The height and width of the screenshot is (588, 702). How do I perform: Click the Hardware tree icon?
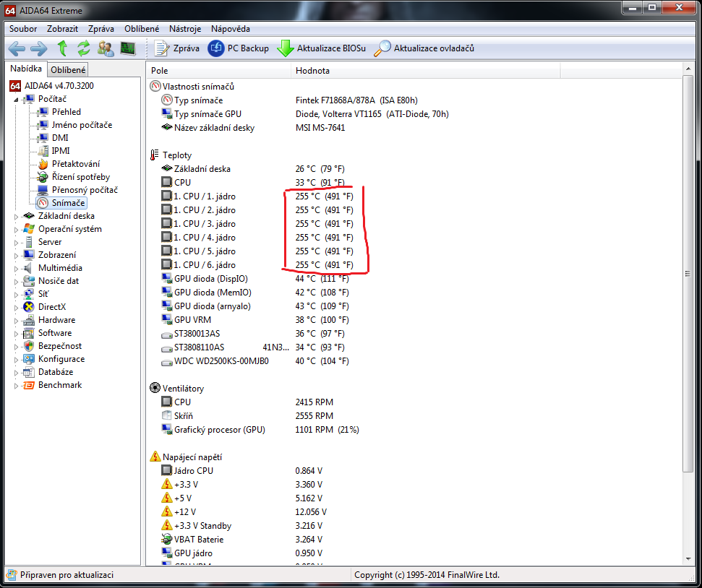29,320
